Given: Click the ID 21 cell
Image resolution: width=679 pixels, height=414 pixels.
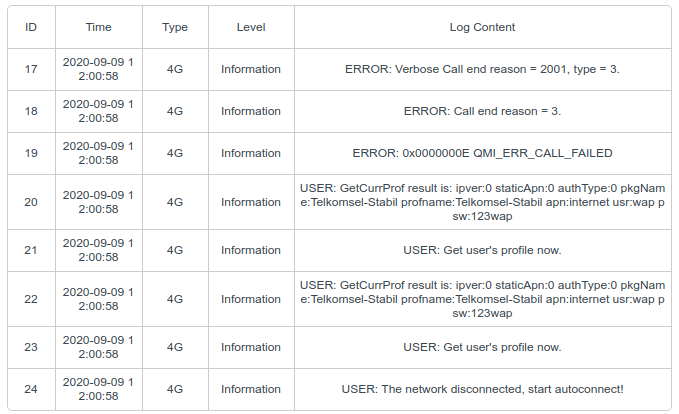Looking at the screenshot, I should [31, 250].
